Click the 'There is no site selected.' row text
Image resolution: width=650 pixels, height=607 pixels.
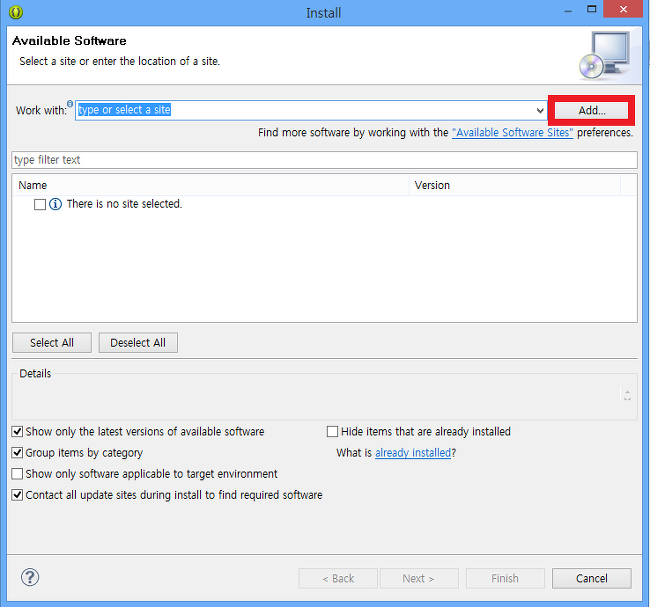tap(124, 204)
